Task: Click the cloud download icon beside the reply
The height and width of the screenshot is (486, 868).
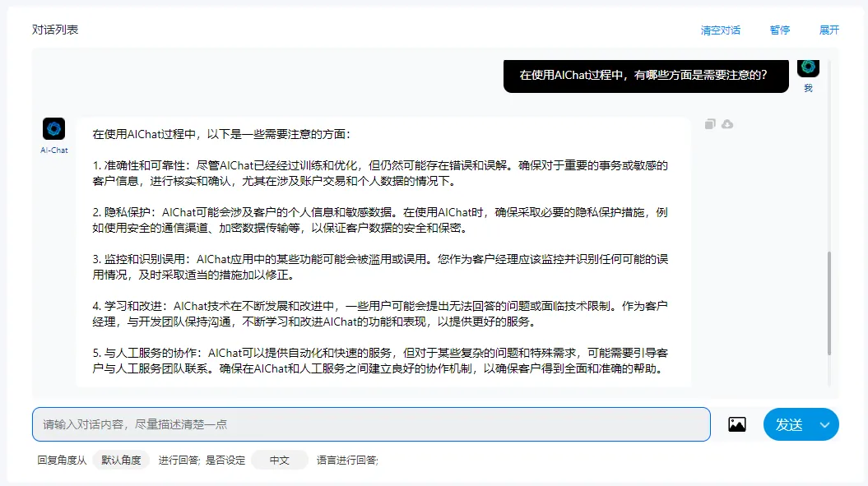Action: 727,124
